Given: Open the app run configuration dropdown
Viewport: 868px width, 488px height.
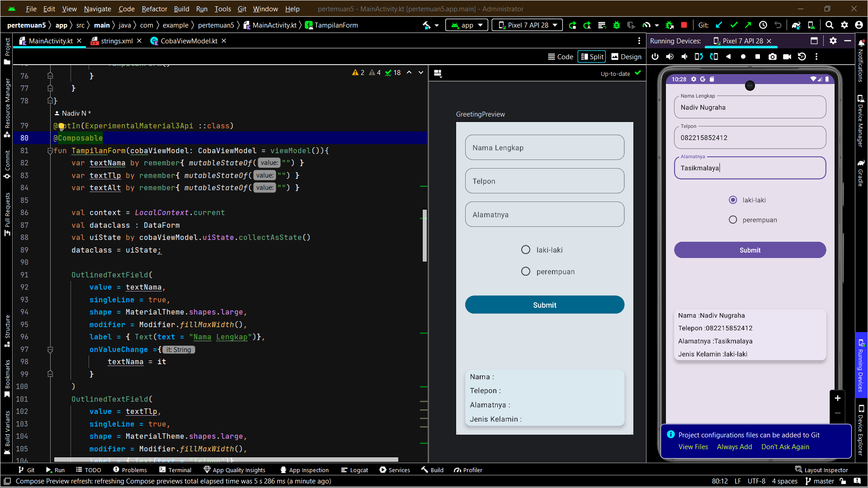Looking at the screenshot, I should 466,25.
